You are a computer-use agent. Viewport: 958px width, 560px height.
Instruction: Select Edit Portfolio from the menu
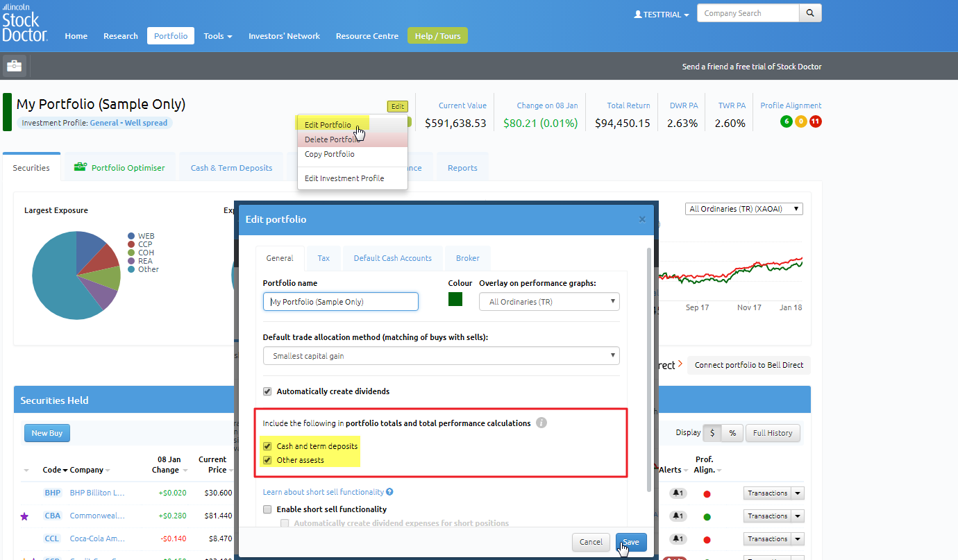point(353,125)
